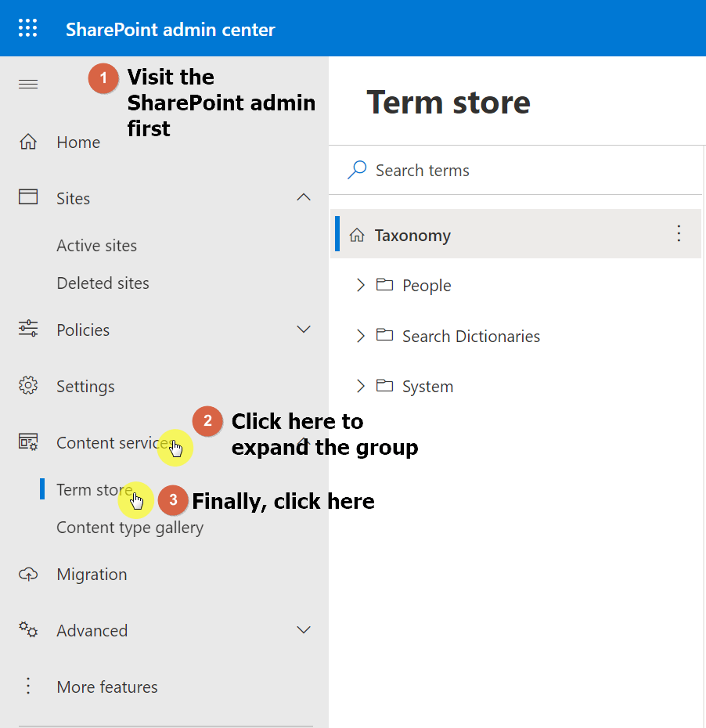Screen dimensions: 706x728
Task: Click the Migration cloud upload icon
Action: coord(28,575)
